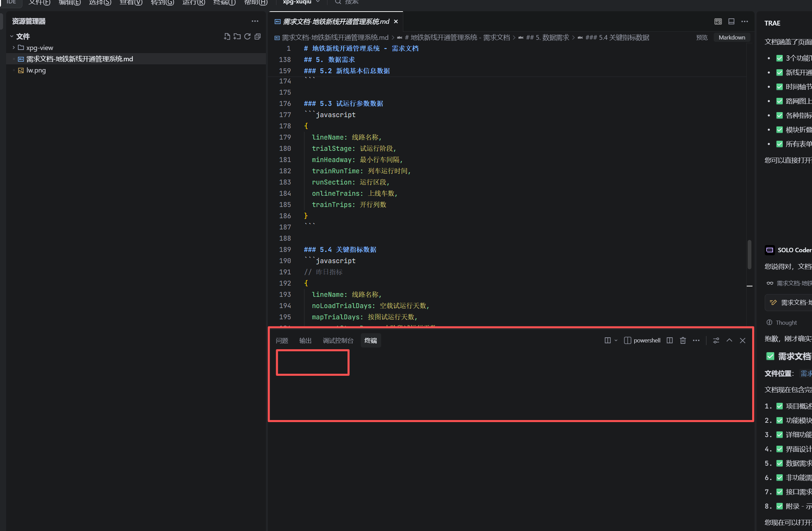Split the terminal pane

click(670, 340)
